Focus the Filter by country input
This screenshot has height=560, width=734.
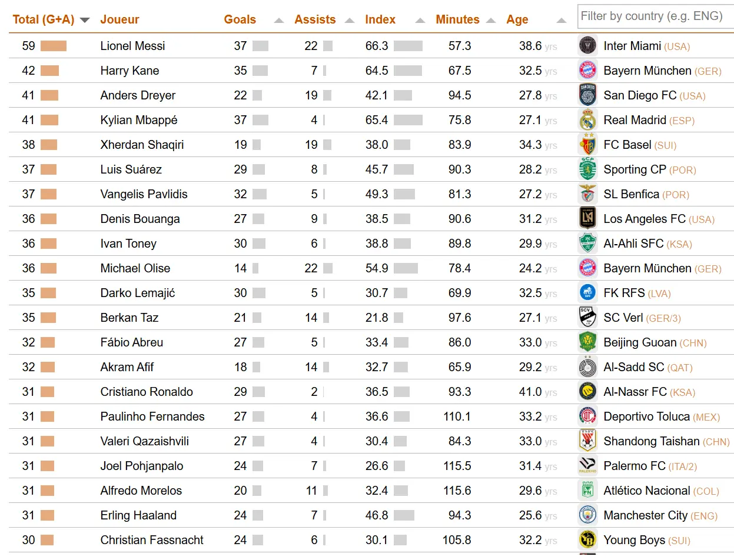(655, 16)
